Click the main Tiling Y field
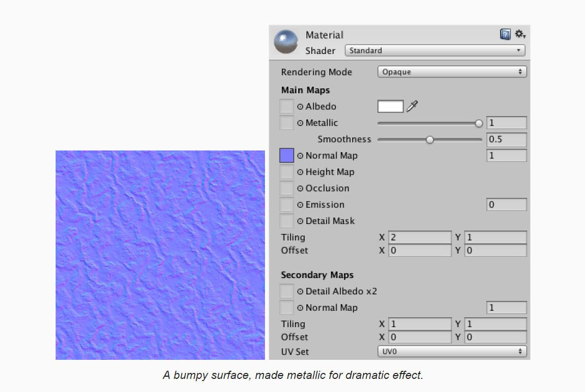 click(496, 237)
